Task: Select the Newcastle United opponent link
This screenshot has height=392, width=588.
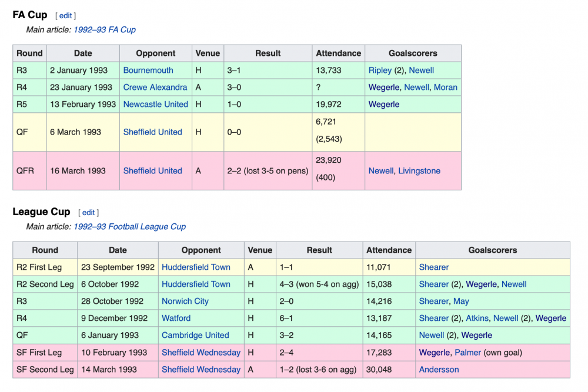Action: 156,104
